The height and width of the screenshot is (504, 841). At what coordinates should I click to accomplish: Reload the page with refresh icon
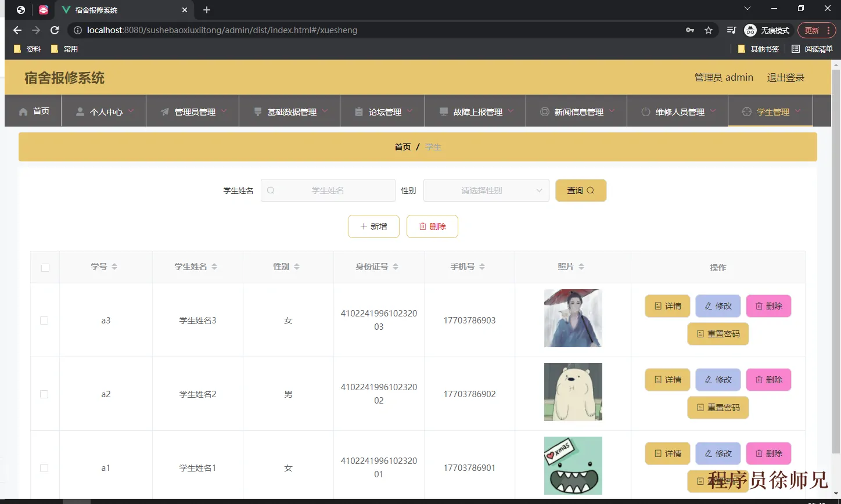point(55,30)
